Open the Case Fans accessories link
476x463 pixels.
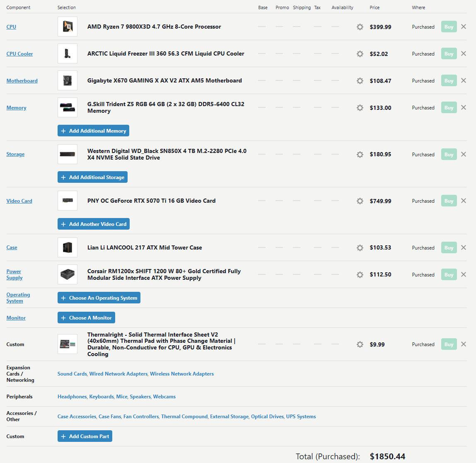click(110, 417)
